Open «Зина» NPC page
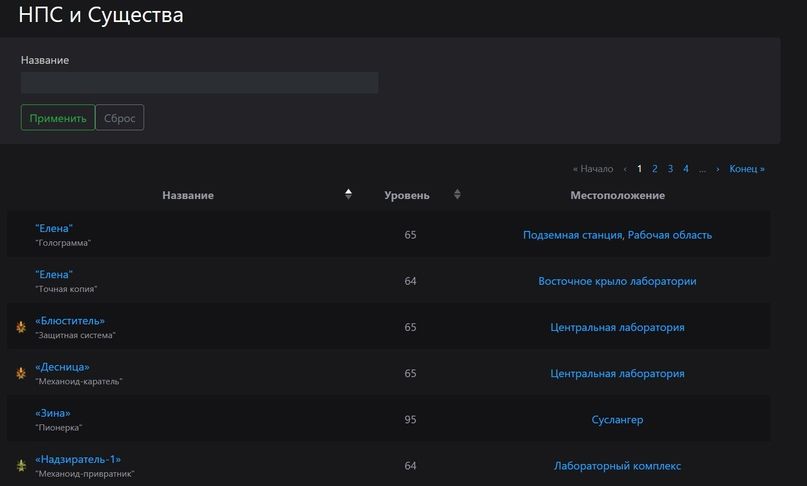The height and width of the screenshot is (486, 807). click(x=53, y=413)
